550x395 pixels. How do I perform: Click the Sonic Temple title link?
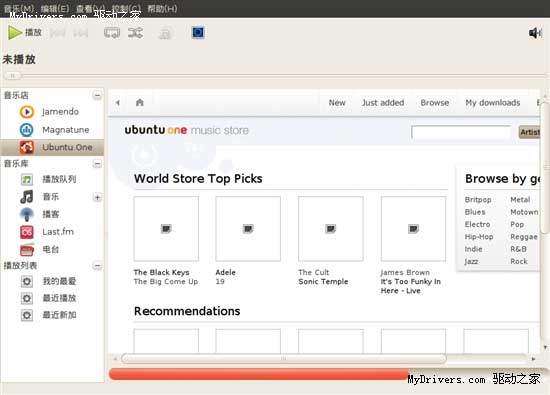[323, 282]
